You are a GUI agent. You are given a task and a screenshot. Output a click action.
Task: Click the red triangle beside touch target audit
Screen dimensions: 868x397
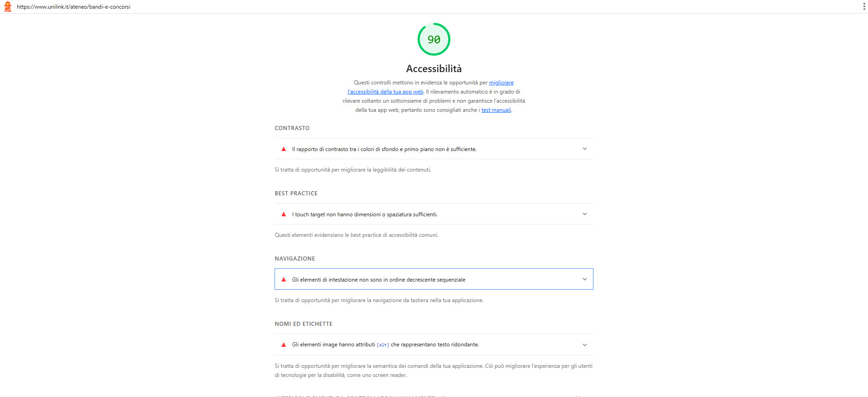tap(284, 214)
